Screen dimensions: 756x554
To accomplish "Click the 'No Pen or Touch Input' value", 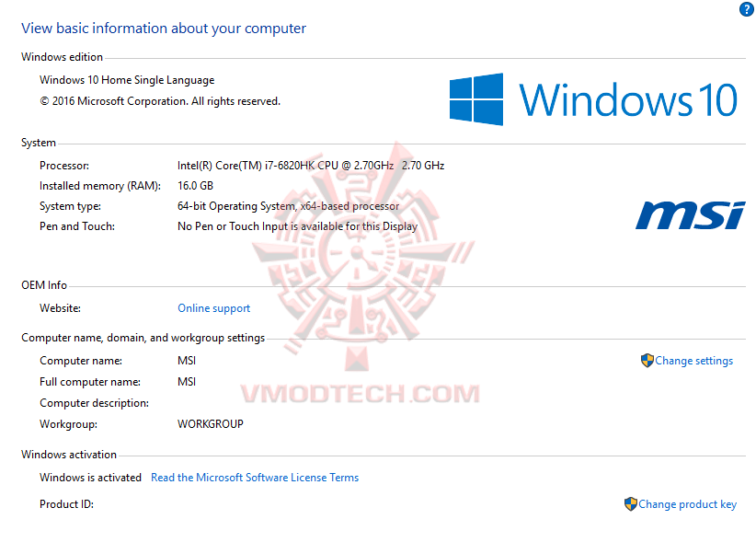I will pyautogui.click(x=297, y=226).
